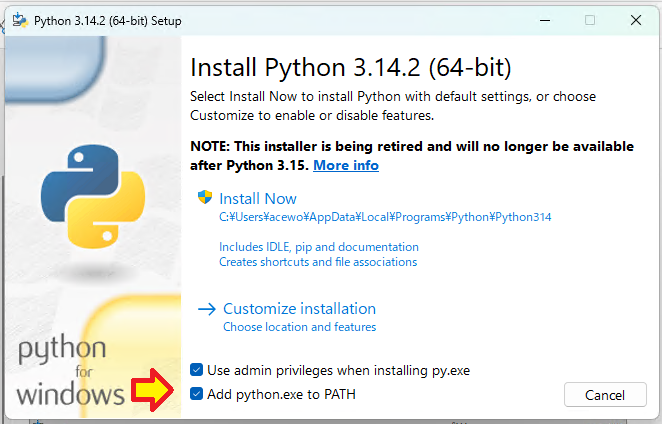Viewport: 662px width, 424px height.
Task: Click the Install Python 3.14.2 heading
Action: (x=350, y=68)
